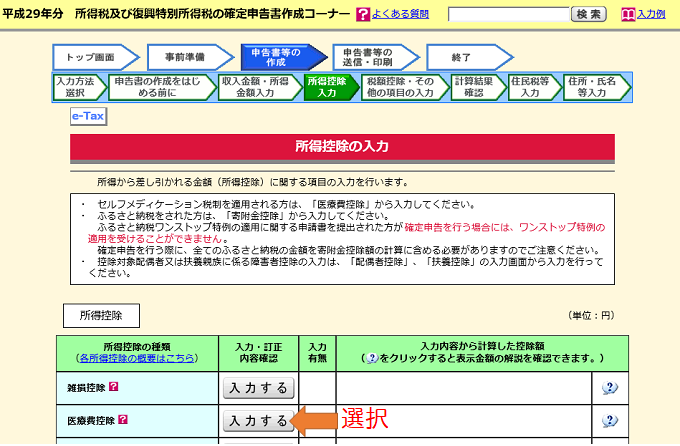The height and width of the screenshot is (446, 680).
Task: Click 入力内容から計算した控除額 column header
Action: (482, 353)
